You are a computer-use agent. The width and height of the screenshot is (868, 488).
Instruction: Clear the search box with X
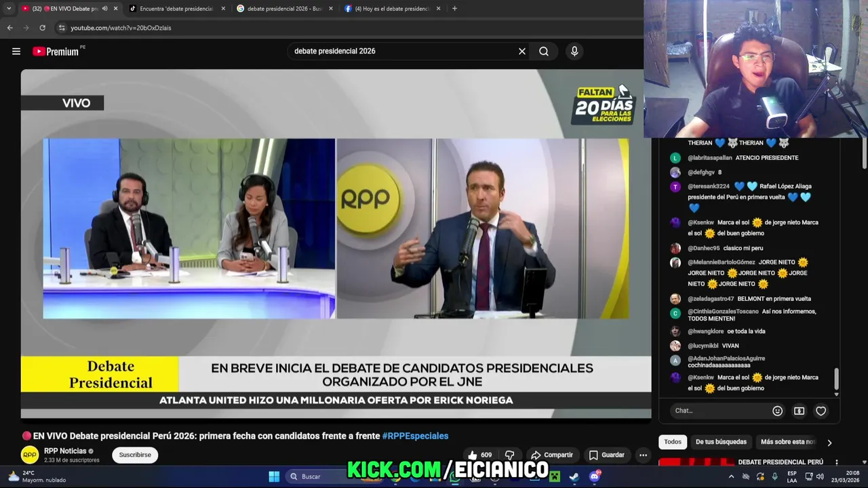tap(522, 51)
